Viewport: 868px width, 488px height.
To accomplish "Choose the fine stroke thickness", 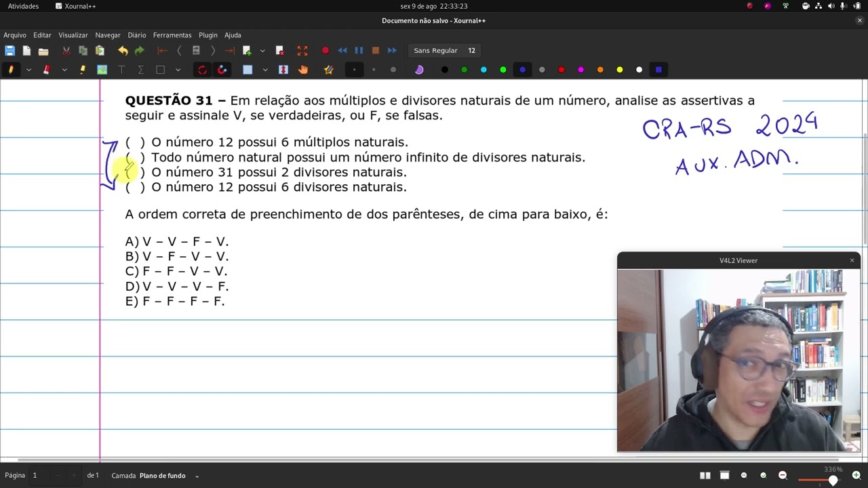I will coord(355,70).
